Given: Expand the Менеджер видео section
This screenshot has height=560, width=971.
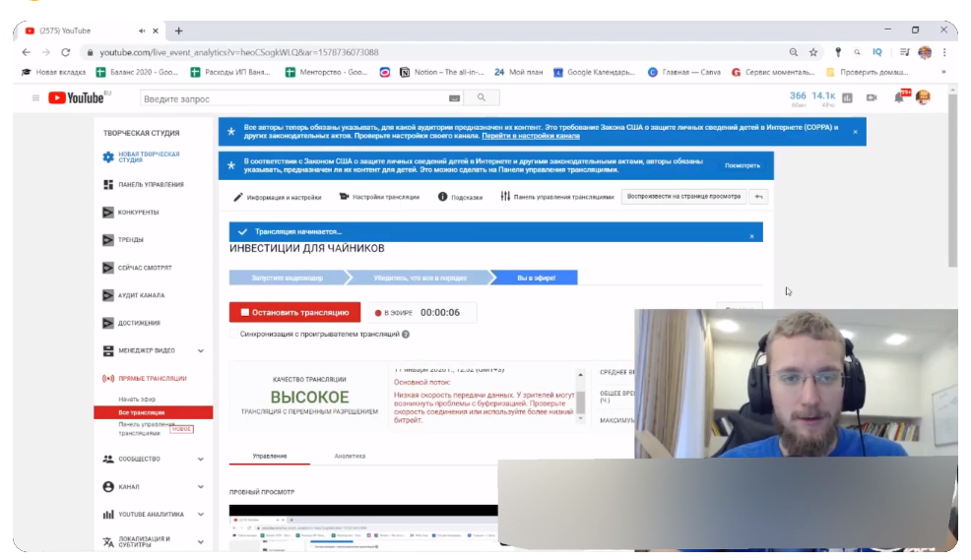Looking at the screenshot, I should click(201, 350).
